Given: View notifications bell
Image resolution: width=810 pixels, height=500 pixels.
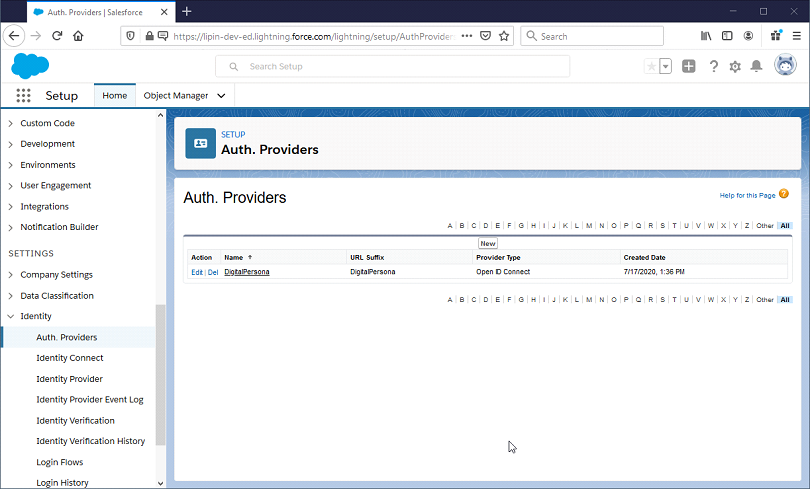Looking at the screenshot, I should [x=756, y=66].
